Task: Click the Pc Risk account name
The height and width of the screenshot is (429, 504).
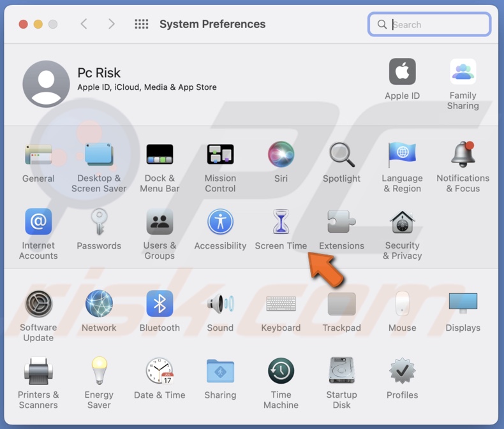Action: [99, 73]
